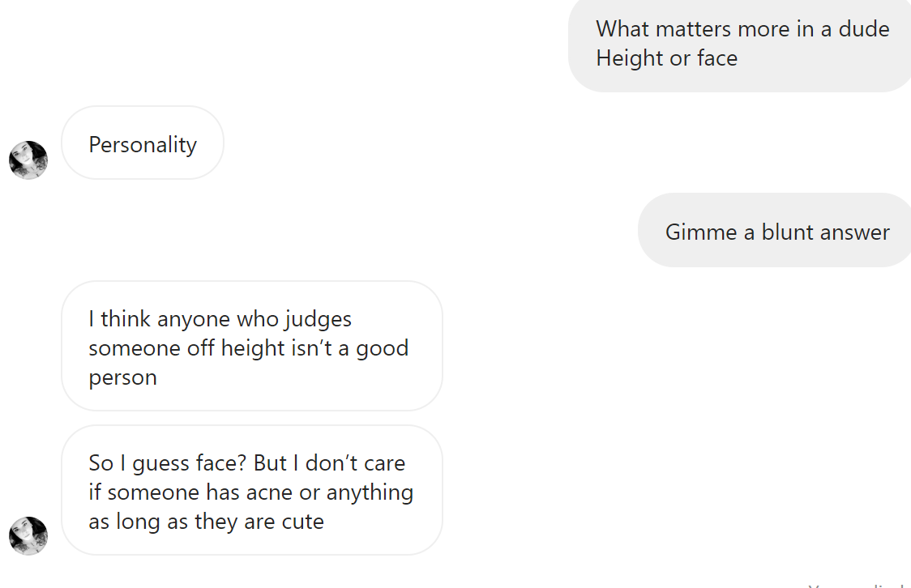
Task: Click the line 'as long as they are cute'
Action: pos(206,522)
